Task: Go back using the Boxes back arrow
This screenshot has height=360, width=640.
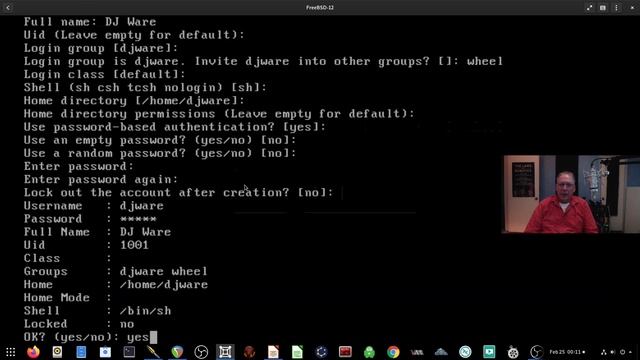Action: coord(8,7)
